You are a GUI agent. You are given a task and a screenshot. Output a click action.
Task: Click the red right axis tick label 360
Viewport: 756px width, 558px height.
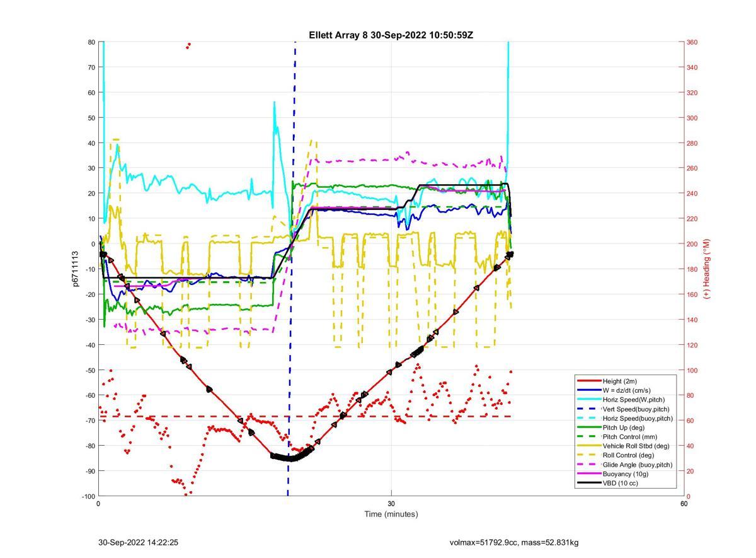(x=692, y=42)
